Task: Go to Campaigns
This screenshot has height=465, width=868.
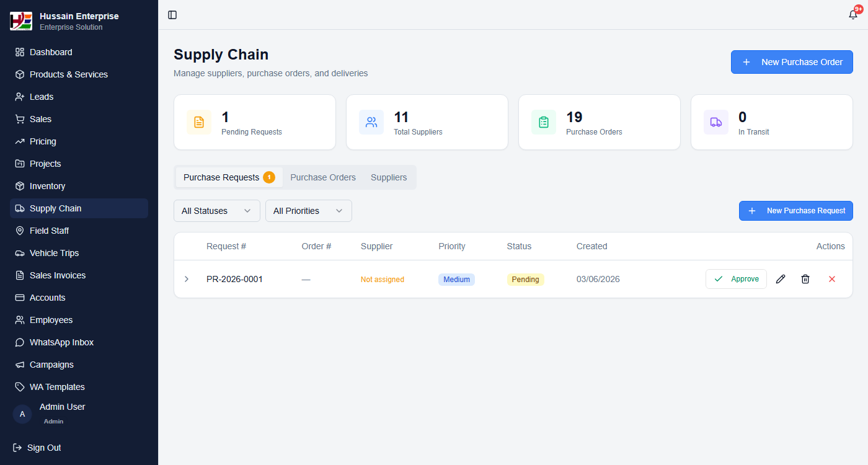Action: [79, 365]
